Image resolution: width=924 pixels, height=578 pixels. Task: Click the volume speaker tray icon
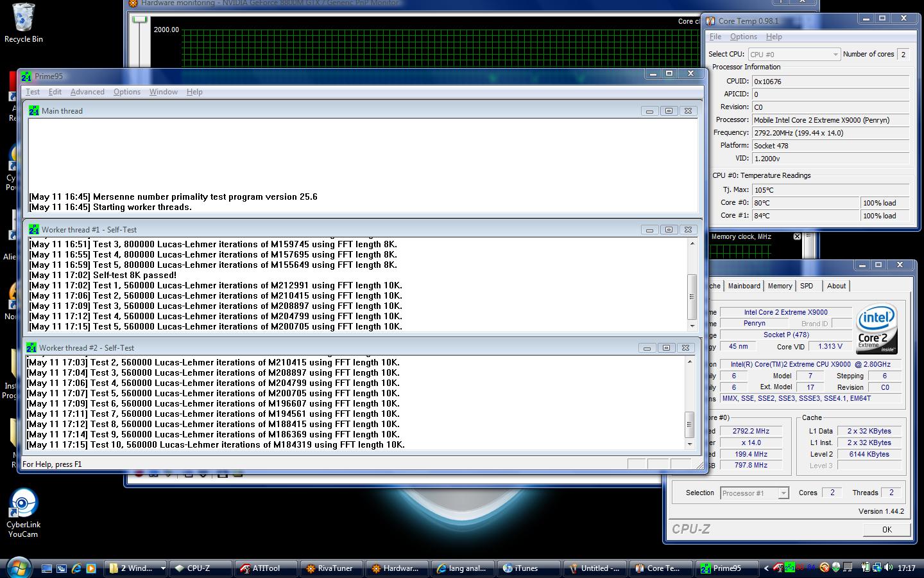pyautogui.click(x=888, y=568)
